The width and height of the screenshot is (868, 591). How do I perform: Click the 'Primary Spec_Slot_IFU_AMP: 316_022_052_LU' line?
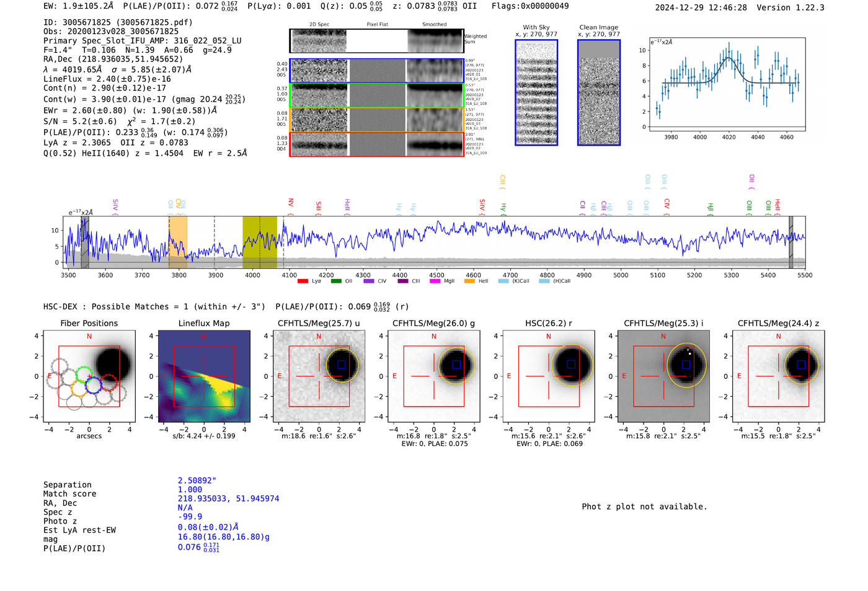point(143,41)
